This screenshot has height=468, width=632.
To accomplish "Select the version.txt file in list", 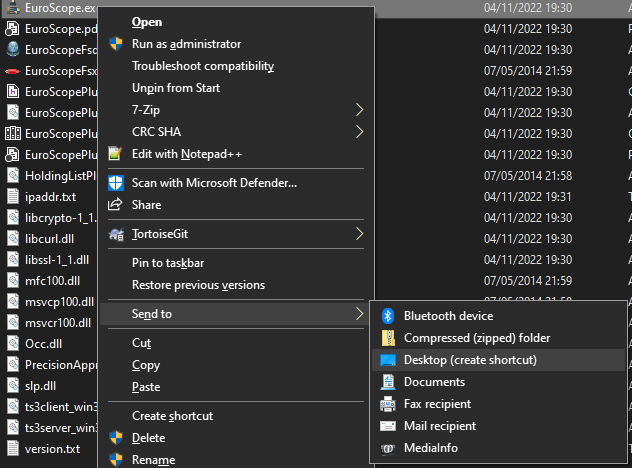I will coord(52,449).
